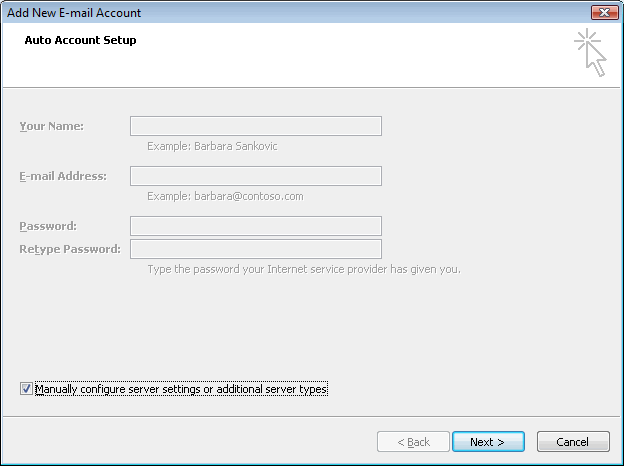Image resolution: width=624 pixels, height=466 pixels.
Task: Uncheck Manually configure server settings checkbox
Action: point(25,389)
